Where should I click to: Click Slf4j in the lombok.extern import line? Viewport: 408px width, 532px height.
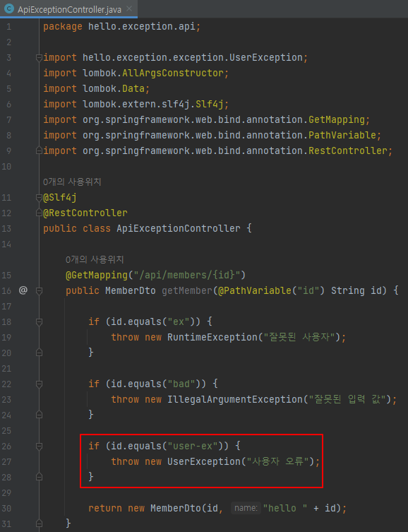pyautogui.click(x=210, y=105)
